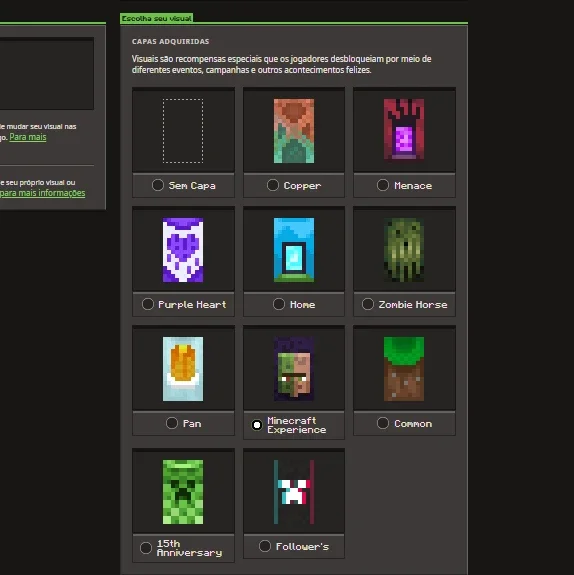Click the Home cape image
The image size is (574, 575).
point(294,250)
